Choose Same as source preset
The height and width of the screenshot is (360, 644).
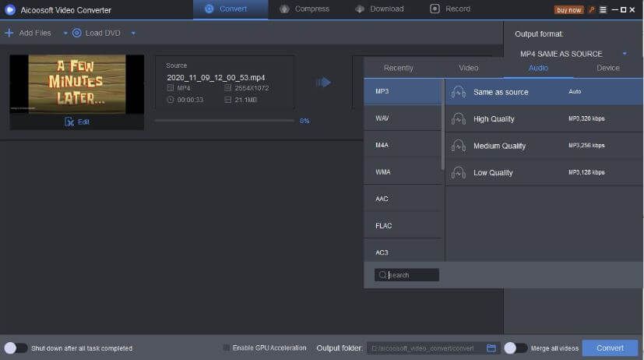(544, 92)
